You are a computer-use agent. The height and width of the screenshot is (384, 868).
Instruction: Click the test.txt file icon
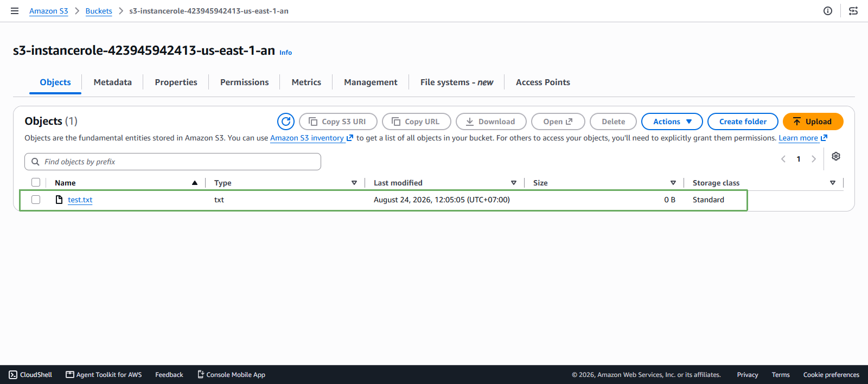(x=59, y=200)
